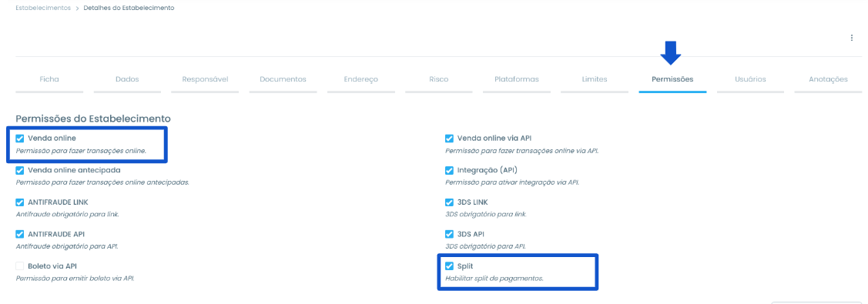The image size is (868, 304).
Task: Select the Documentos tab
Action: tap(283, 79)
